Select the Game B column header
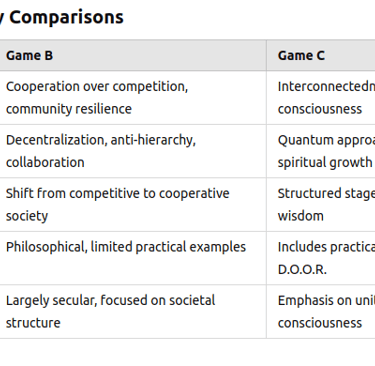 pos(133,55)
